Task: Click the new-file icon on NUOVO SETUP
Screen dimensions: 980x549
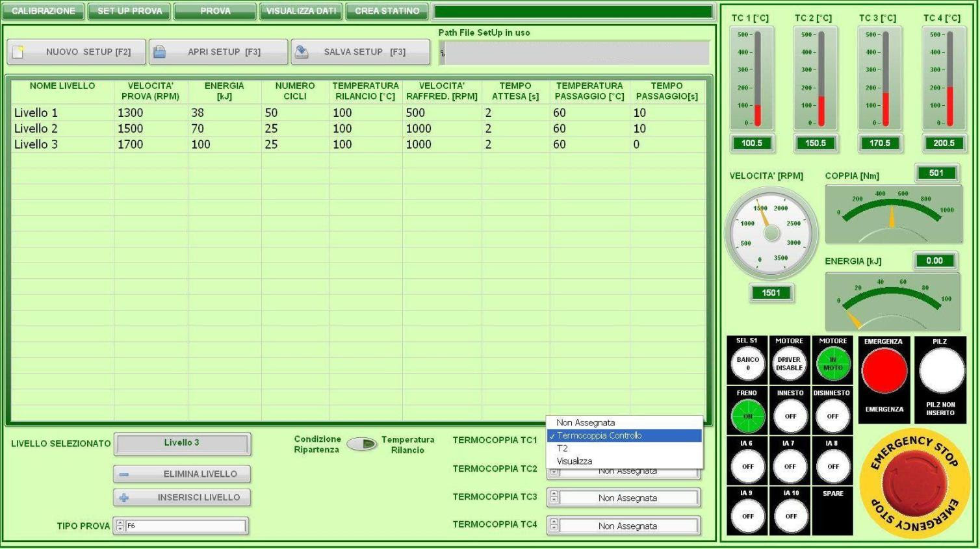Action: [x=18, y=52]
